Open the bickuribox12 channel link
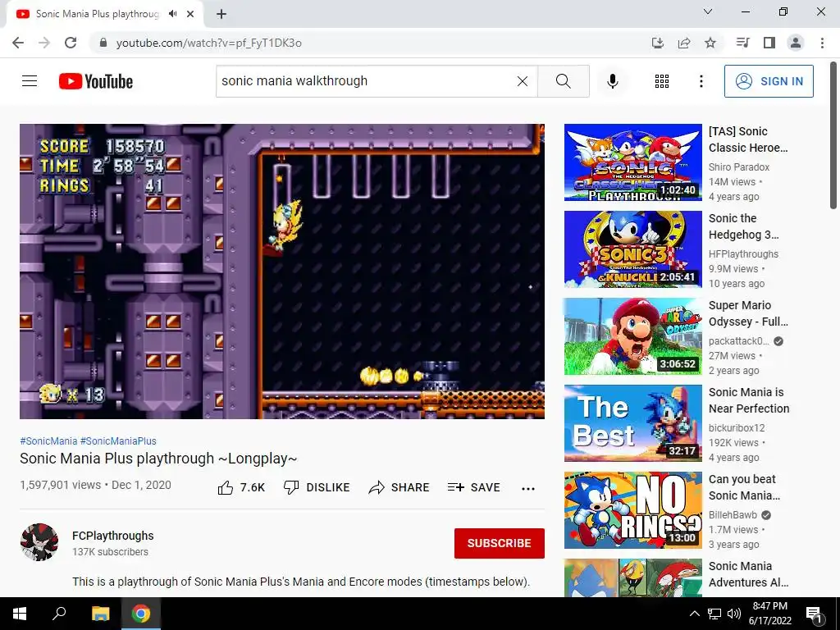Screen dimensions: 840x630 pyautogui.click(x=737, y=428)
